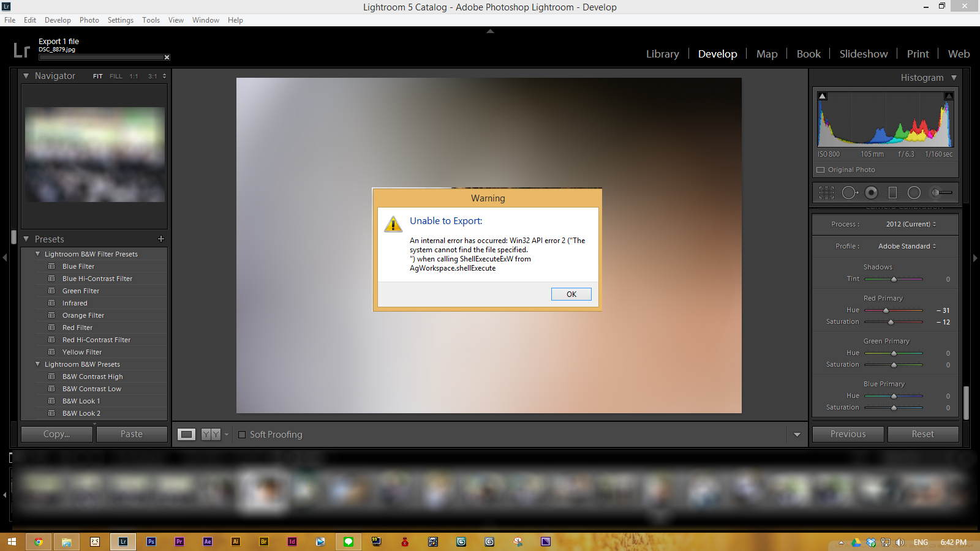
Task: Set Navigator zoom to FIT
Action: (98, 77)
